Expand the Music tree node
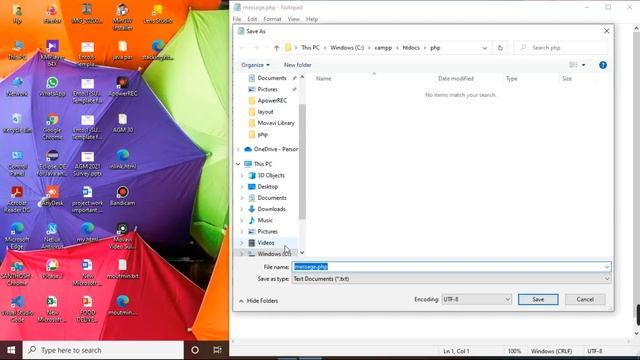Viewport: 640px width, 360px height. click(x=242, y=220)
